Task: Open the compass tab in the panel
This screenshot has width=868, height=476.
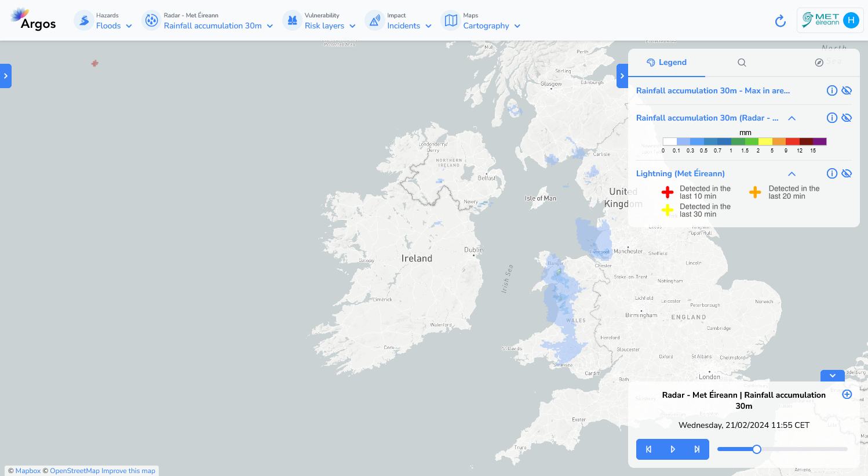Action: pyautogui.click(x=819, y=63)
